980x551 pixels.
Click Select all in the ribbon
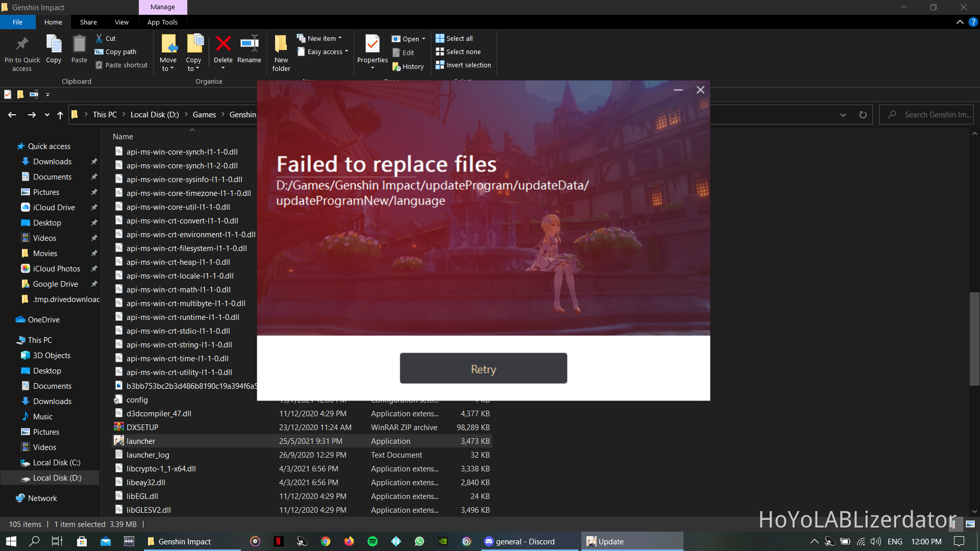coord(454,38)
